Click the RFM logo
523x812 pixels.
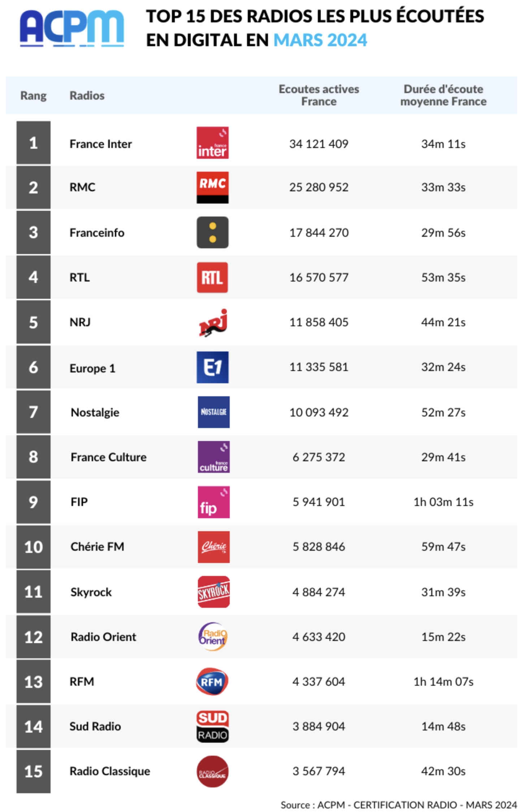(x=212, y=681)
